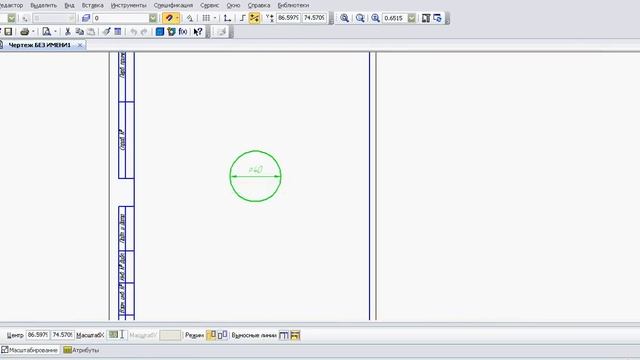Image resolution: width=640 pixels, height=360 pixels.
Task: Open the Инструменты menu
Action: click(x=129, y=6)
